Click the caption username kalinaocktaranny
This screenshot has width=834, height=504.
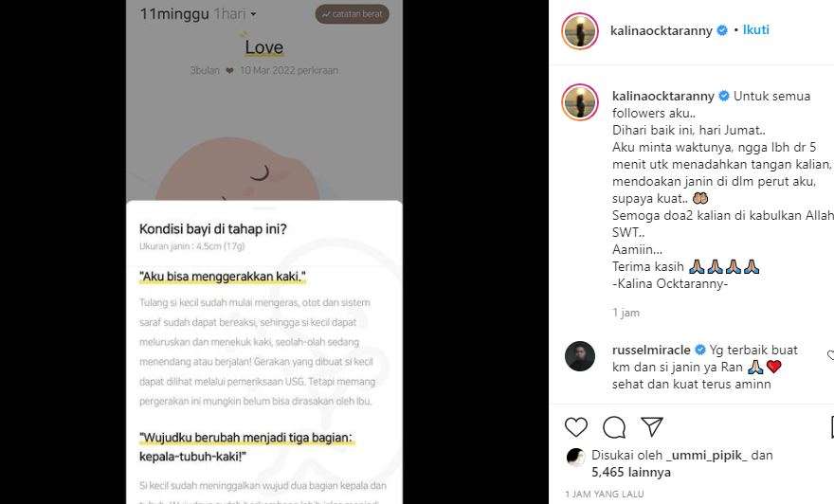click(x=662, y=97)
